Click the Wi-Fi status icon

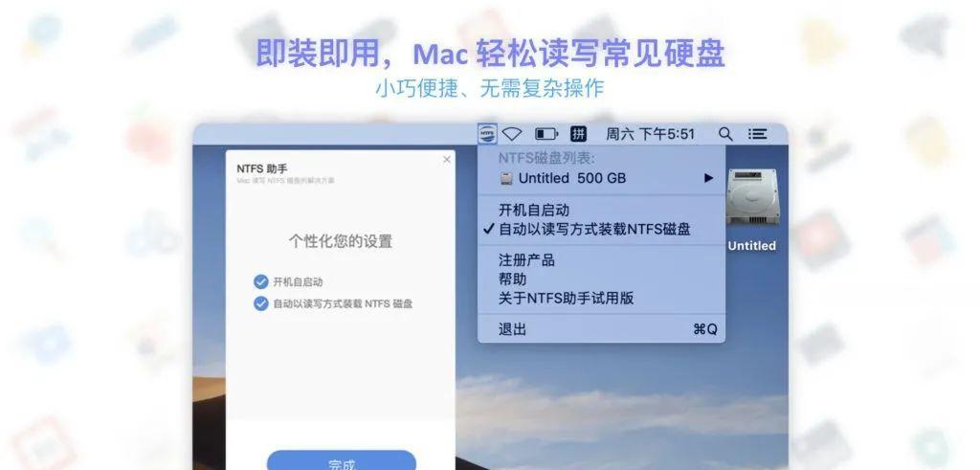(x=512, y=134)
